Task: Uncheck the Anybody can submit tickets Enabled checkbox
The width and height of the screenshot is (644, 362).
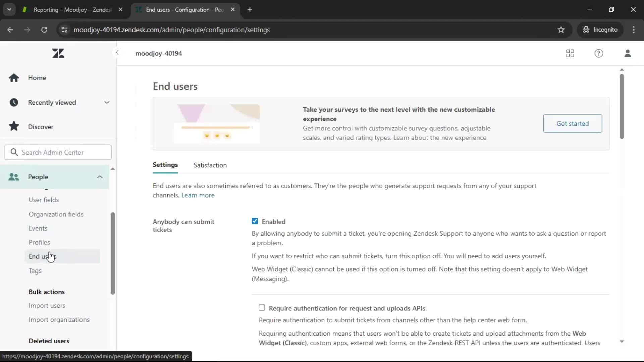Action: (x=255, y=221)
